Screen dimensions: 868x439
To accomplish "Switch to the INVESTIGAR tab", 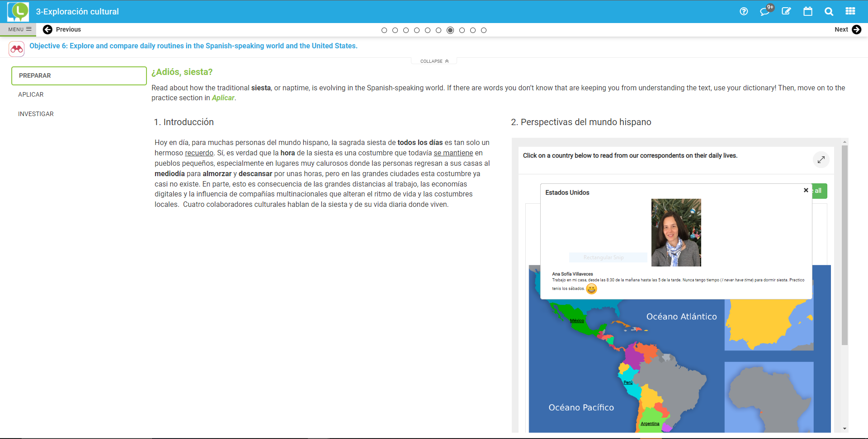I will pos(36,114).
